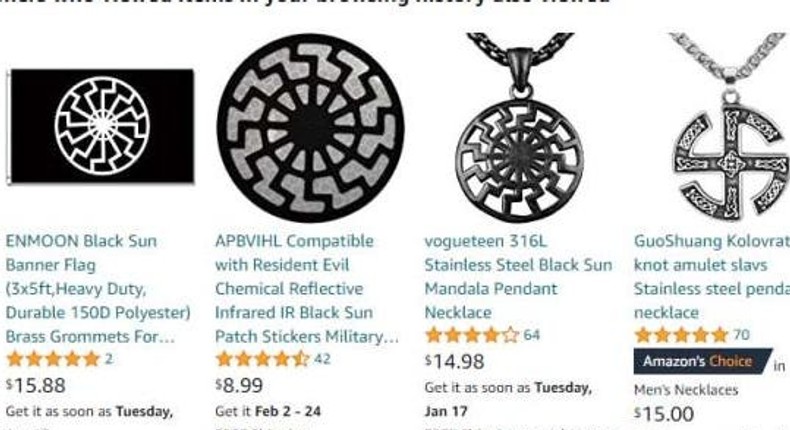Open vogueteen 316L Stainless Steel Pendant title link

point(518,277)
